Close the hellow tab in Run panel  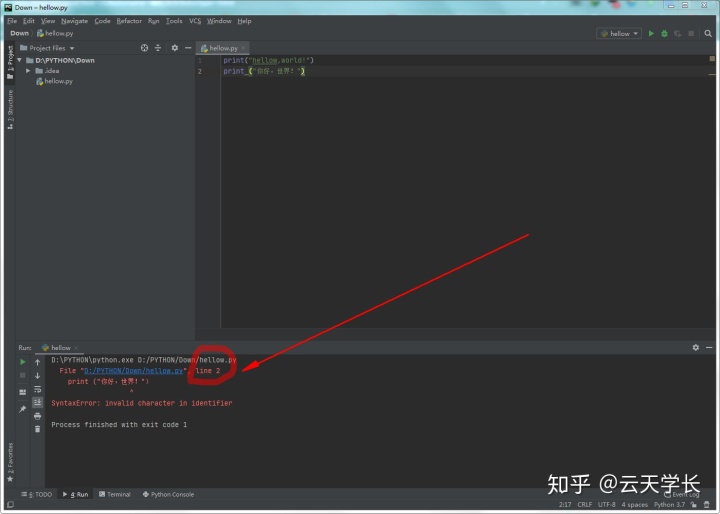[76, 348]
